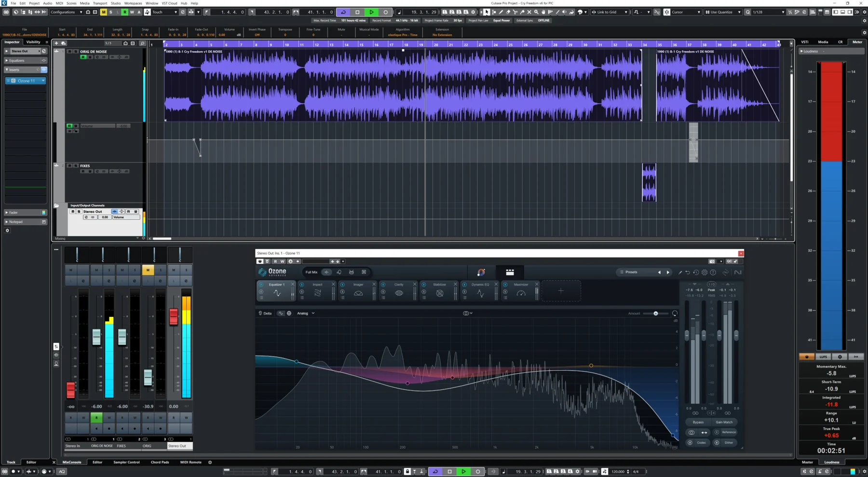Select the Draw pencil tool in toolbar

501,12
